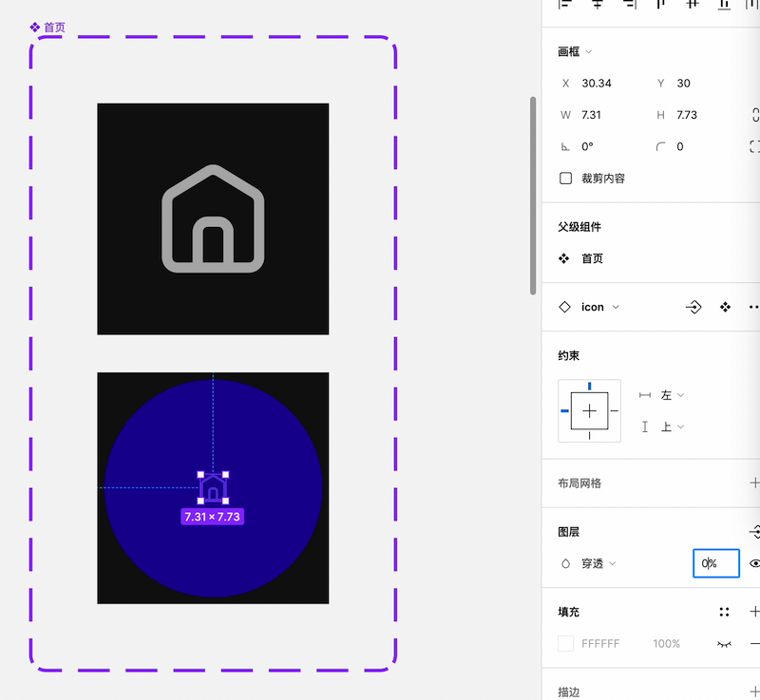Screen dimensions: 760x700
Task: Open horizontal constraint dropdown 左
Action: tap(673, 395)
